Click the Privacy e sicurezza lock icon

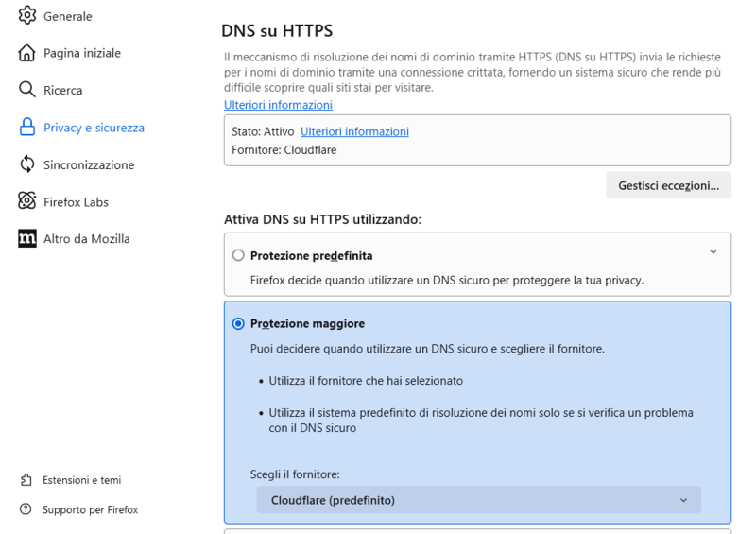coord(27,127)
